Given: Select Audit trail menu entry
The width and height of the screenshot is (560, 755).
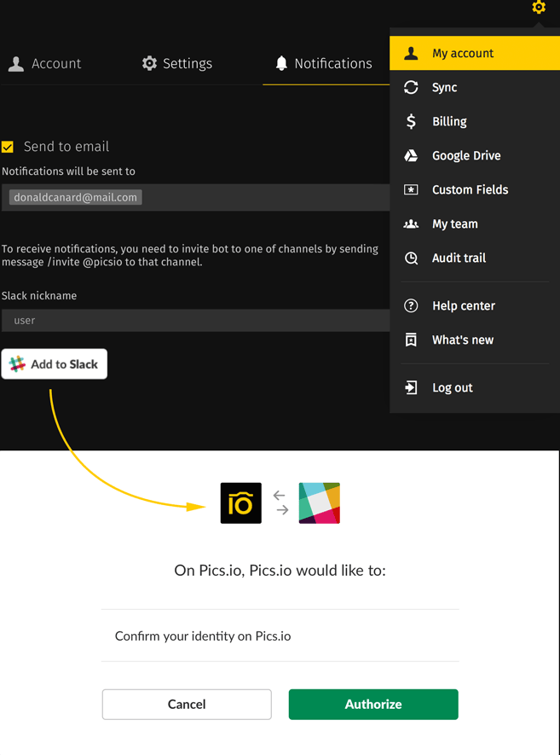Looking at the screenshot, I should [475, 258].
